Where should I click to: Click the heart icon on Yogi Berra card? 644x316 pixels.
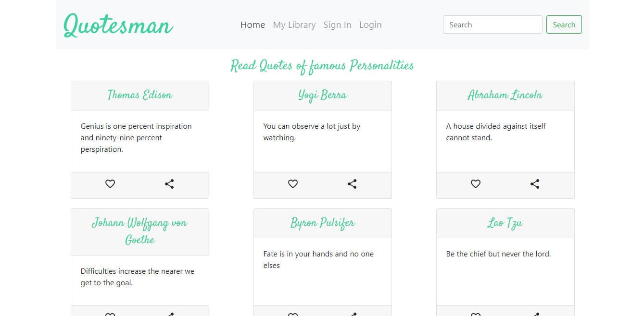(x=293, y=184)
